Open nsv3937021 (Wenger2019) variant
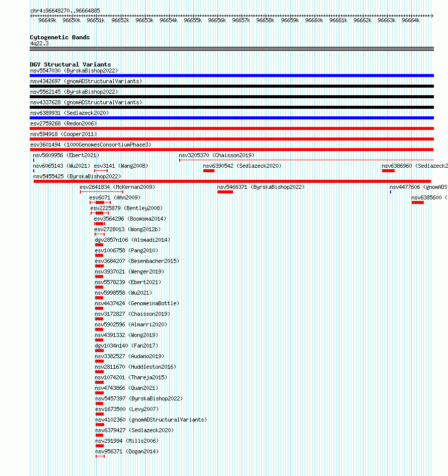448x476 pixels. click(x=129, y=271)
